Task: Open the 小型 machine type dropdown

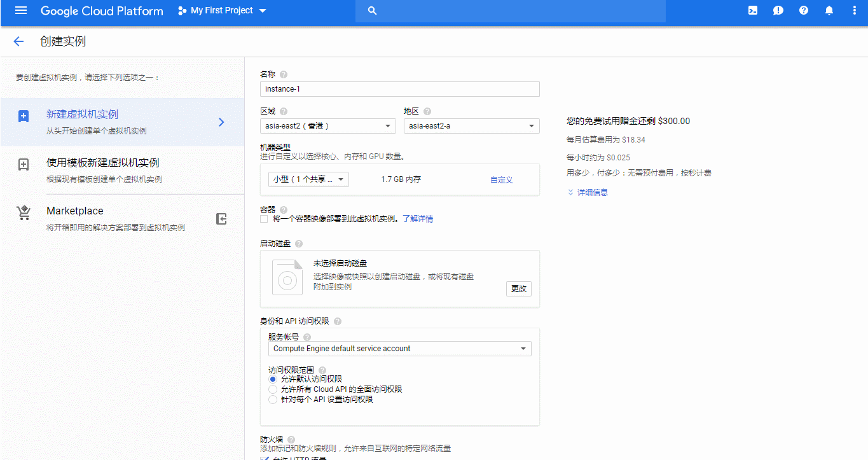Action: pos(308,179)
